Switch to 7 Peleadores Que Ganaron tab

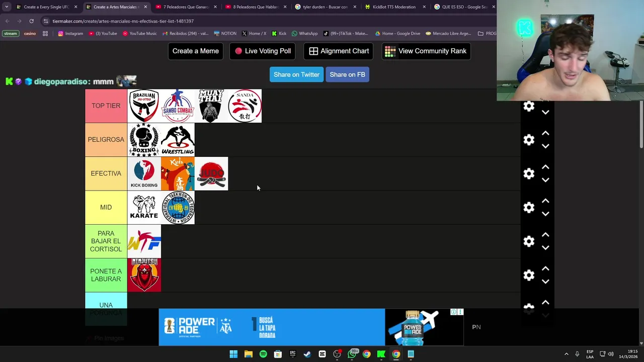(185, 7)
